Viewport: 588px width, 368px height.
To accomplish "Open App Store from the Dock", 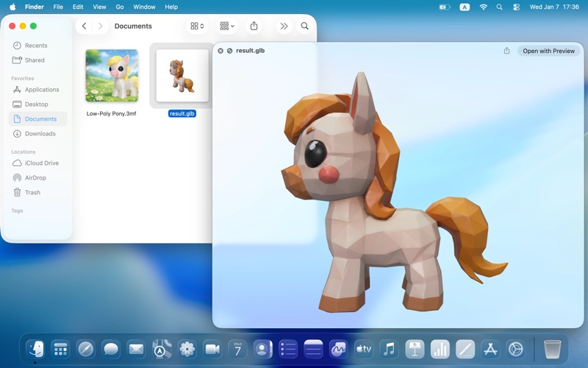I will point(490,349).
